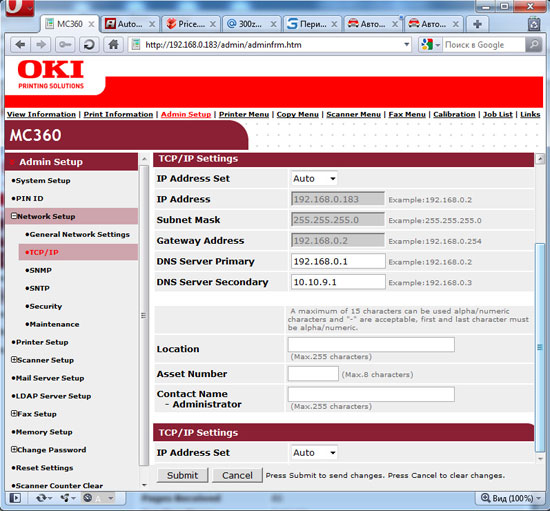
Task: Click the Location input field
Action: coord(371,344)
